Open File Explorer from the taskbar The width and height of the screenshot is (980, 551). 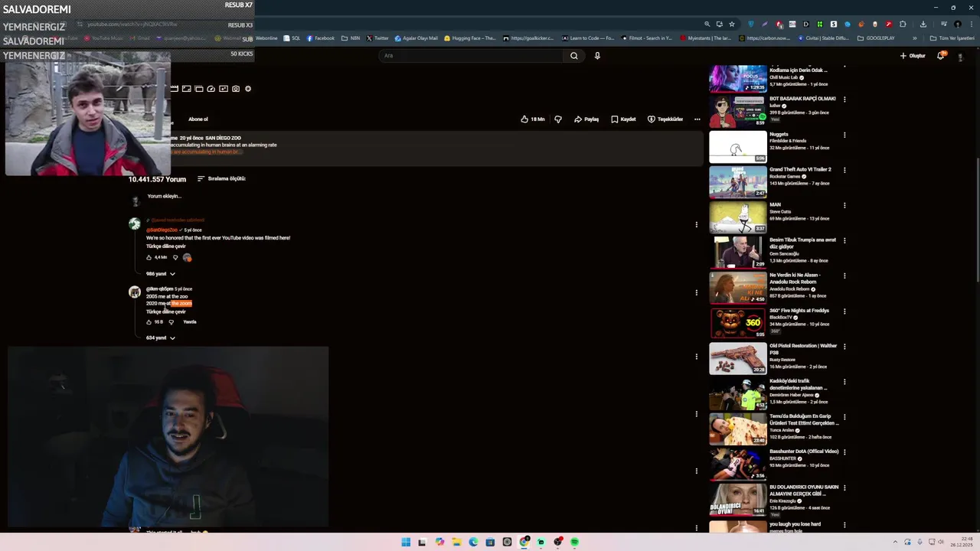coord(456,542)
